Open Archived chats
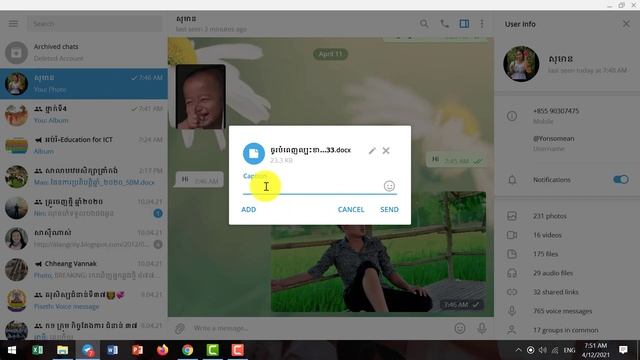 point(84,52)
